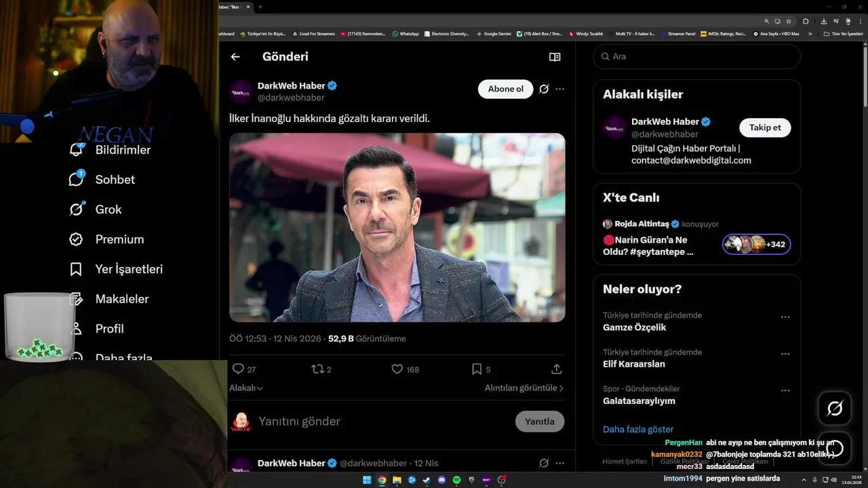The width and height of the screenshot is (868, 488).
Task: Click the Grok icon on the top post header
Action: click(544, 89)
